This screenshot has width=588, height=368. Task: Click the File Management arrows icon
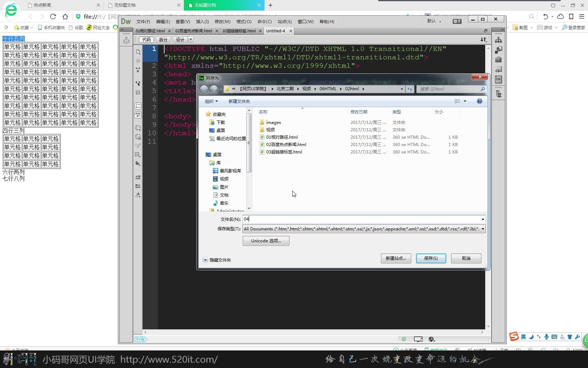483,40
